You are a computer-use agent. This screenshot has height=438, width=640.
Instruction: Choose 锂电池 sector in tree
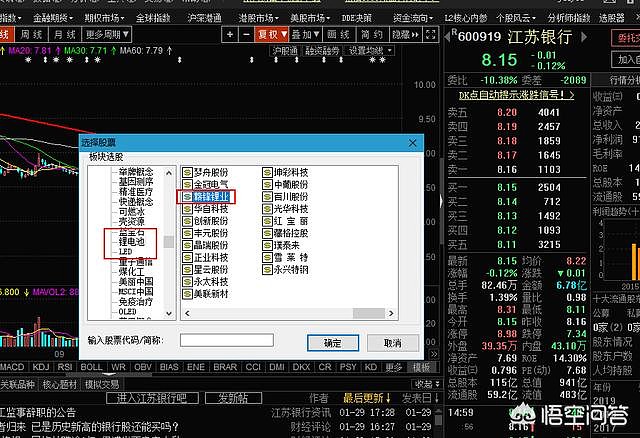pos(131,242)
